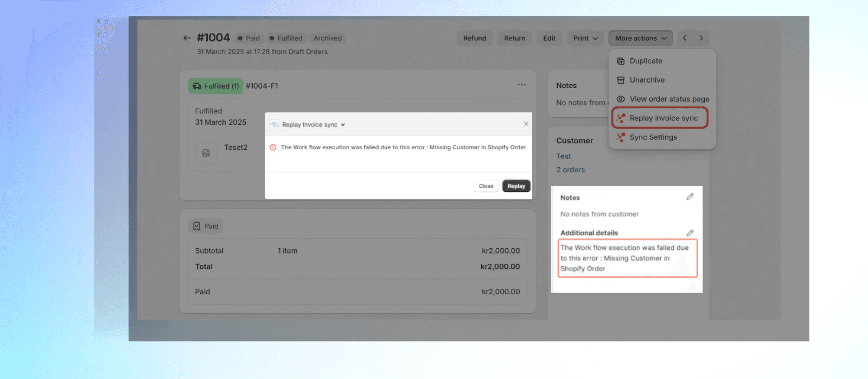Click the app icon in the dialog header
The image size is (868, 379).
tap(275, 124)
